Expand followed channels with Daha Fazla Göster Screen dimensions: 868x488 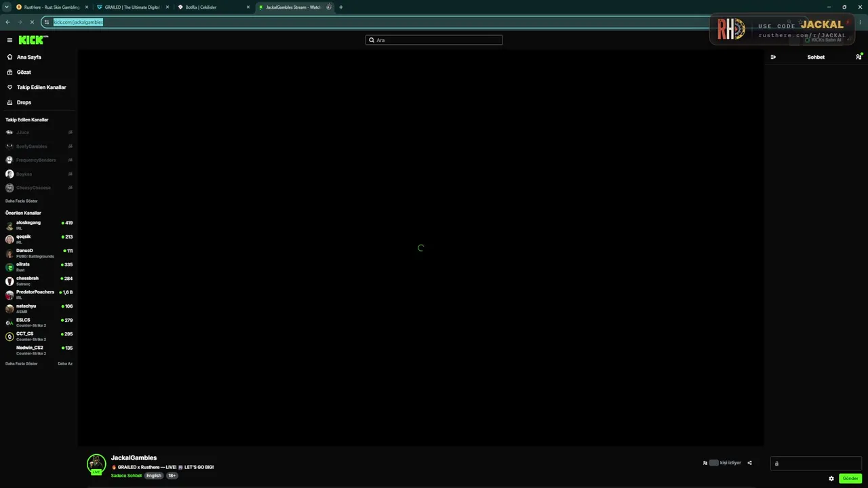[22, 201]
